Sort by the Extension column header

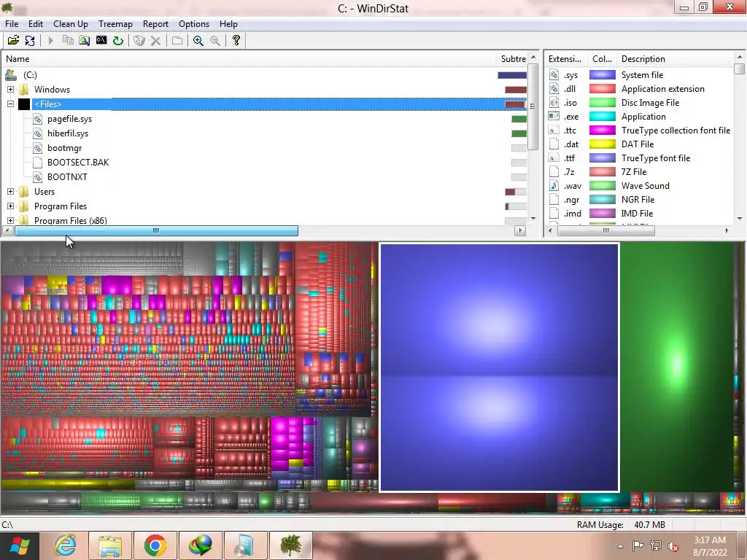point(565,59)
